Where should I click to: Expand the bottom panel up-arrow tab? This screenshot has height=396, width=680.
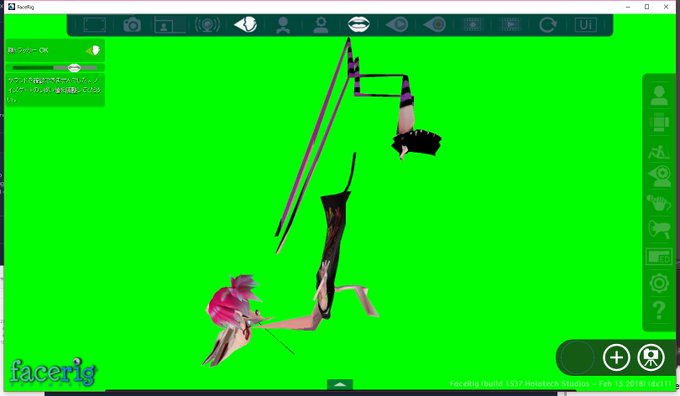(340, 384)
